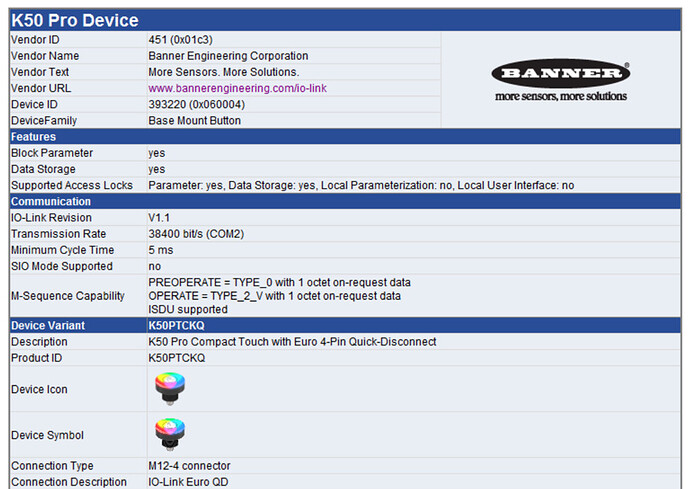Select the 'no' value for SIO Mode Supported

[x=154, y=266]
